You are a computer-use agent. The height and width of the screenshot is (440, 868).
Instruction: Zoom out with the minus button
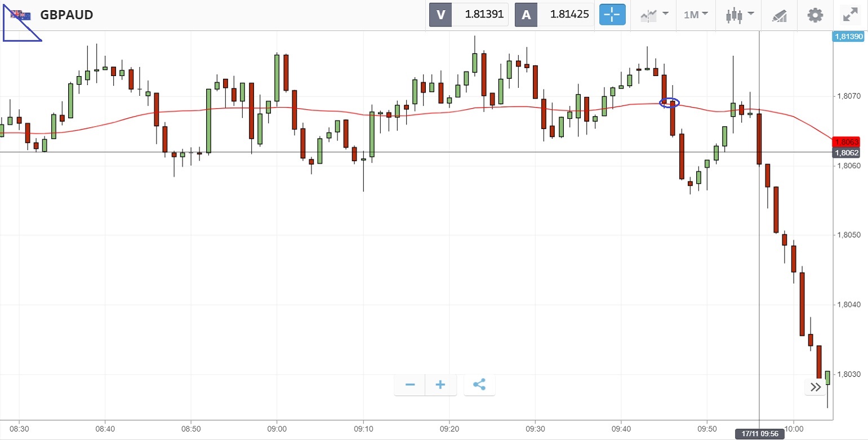410,385
